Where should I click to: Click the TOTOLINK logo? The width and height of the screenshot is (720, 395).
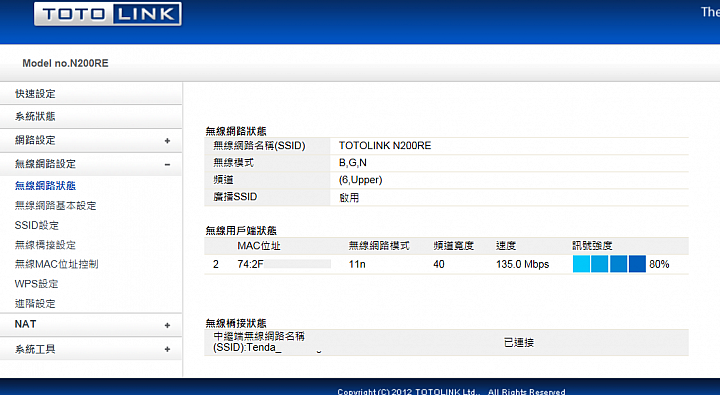(108, 14)
